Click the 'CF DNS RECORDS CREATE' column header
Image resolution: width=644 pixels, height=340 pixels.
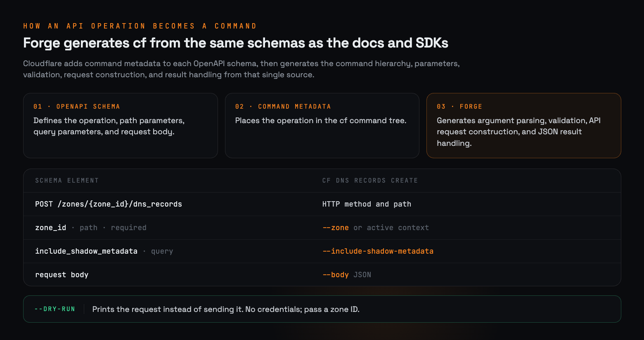tap(370, 181)
